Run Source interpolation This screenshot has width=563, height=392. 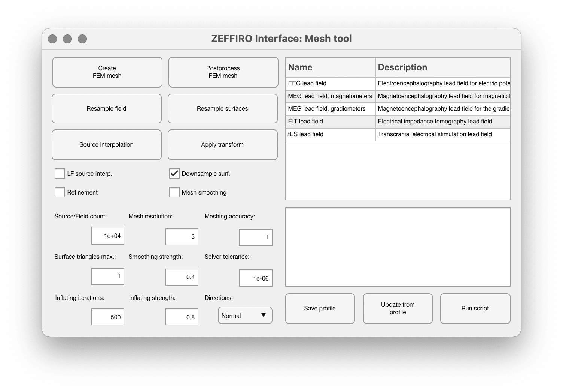tap(107, 145)
